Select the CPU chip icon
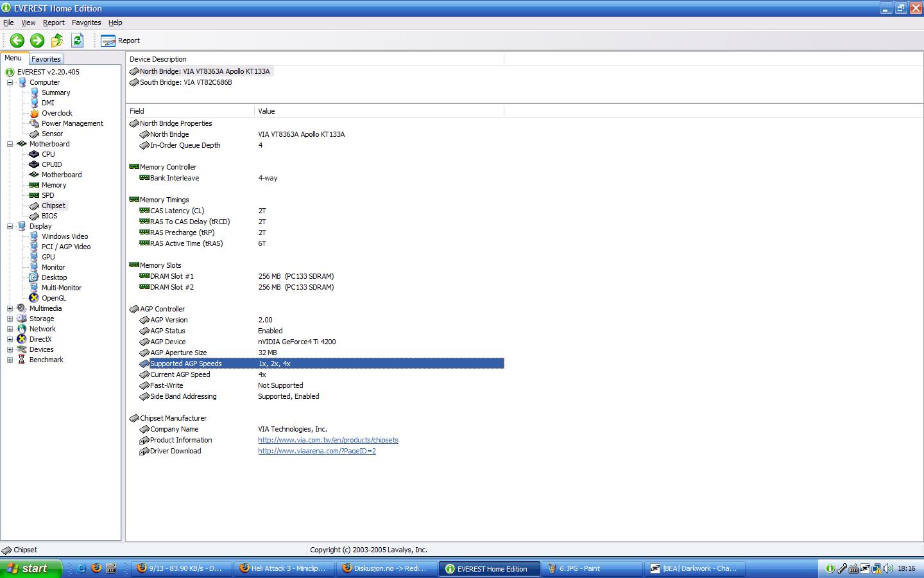The image size is (924, 578). click(x=34, y=154)
